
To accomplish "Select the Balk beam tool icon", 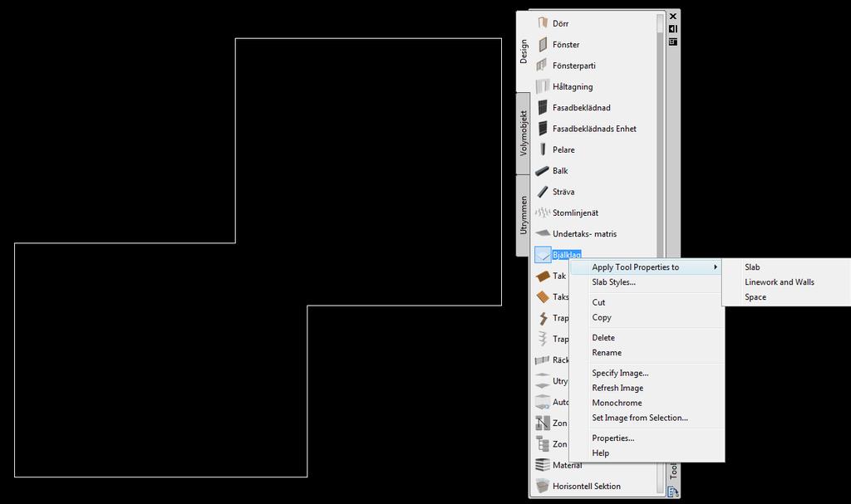I will [x=542, y=171].
